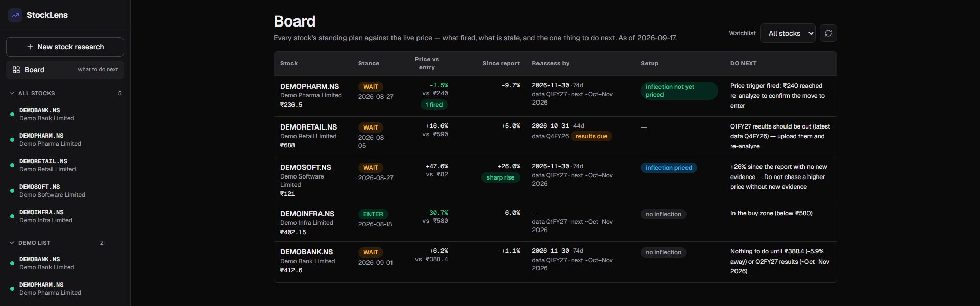
Task: Click the 'inflection priced' tag
Action: coord(669,168)
